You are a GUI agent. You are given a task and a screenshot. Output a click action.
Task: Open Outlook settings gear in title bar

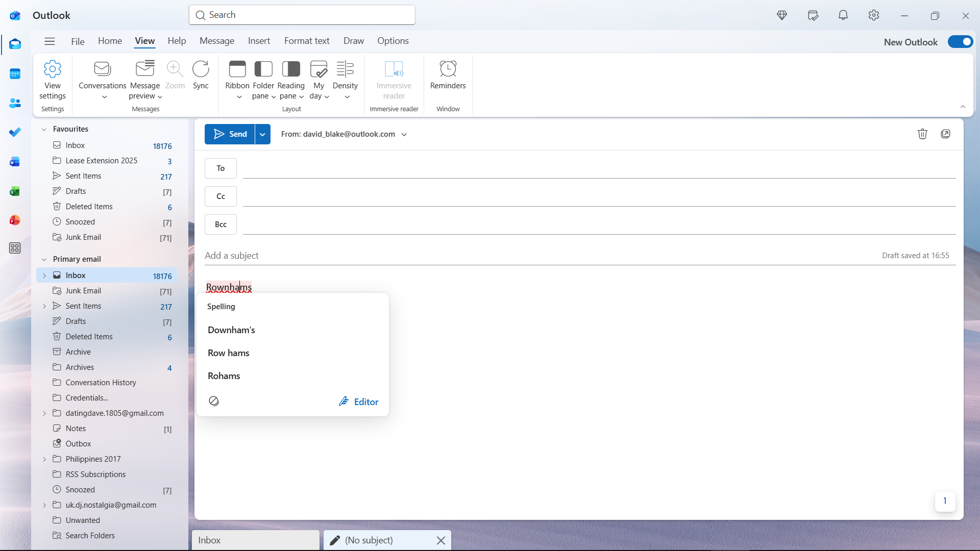(873, 15)
